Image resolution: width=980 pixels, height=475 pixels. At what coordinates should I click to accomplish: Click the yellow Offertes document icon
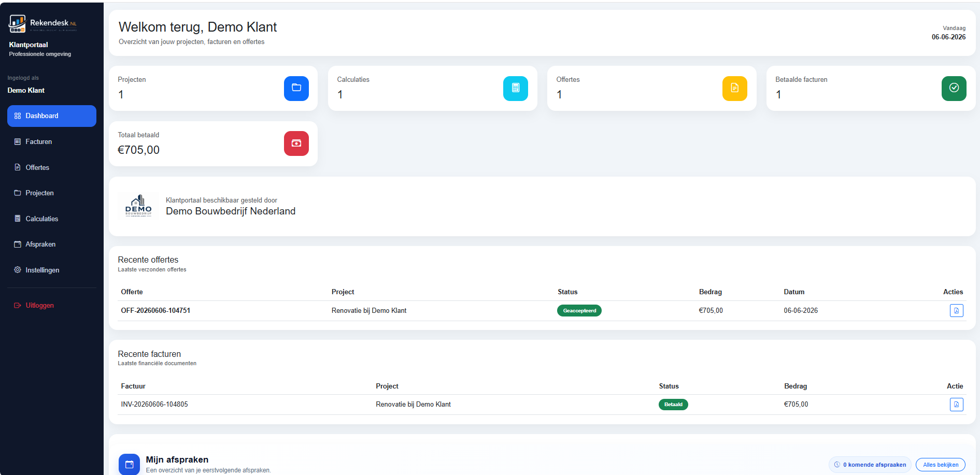click(735, 88)
